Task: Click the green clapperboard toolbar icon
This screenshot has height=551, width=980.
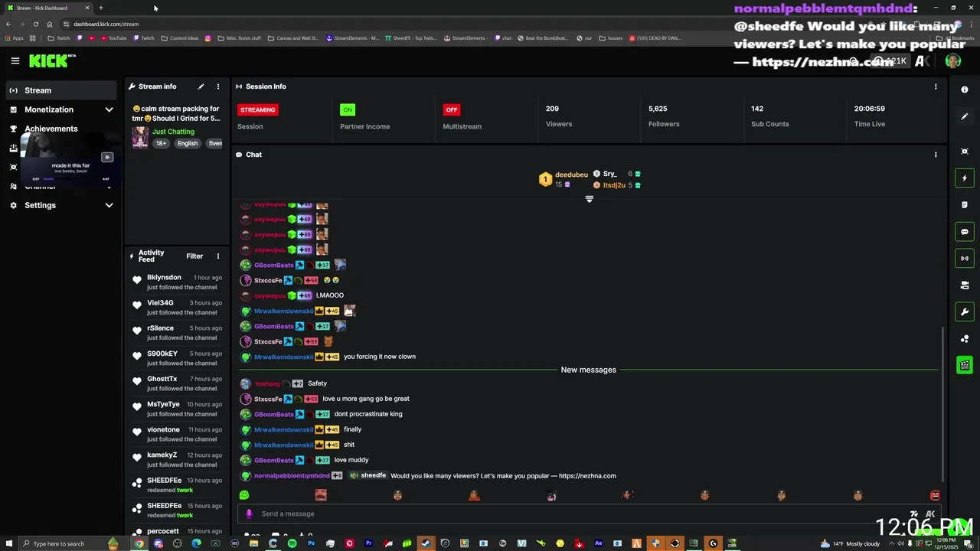Action: pos(964,365)
